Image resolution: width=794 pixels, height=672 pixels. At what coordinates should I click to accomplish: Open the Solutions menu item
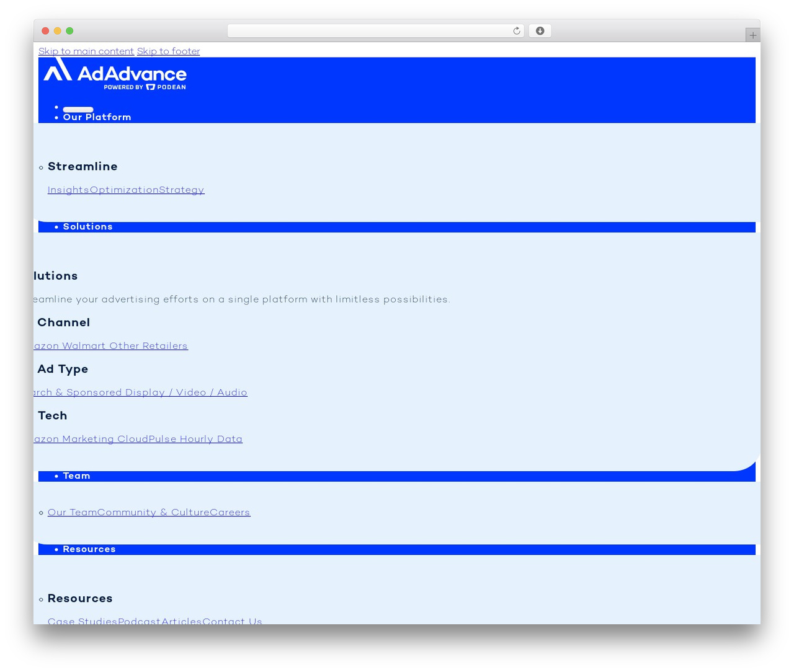87,227
